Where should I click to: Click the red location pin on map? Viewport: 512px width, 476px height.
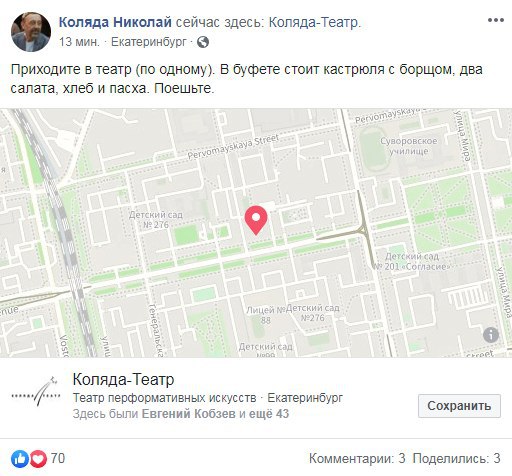[x=256, y=220]
